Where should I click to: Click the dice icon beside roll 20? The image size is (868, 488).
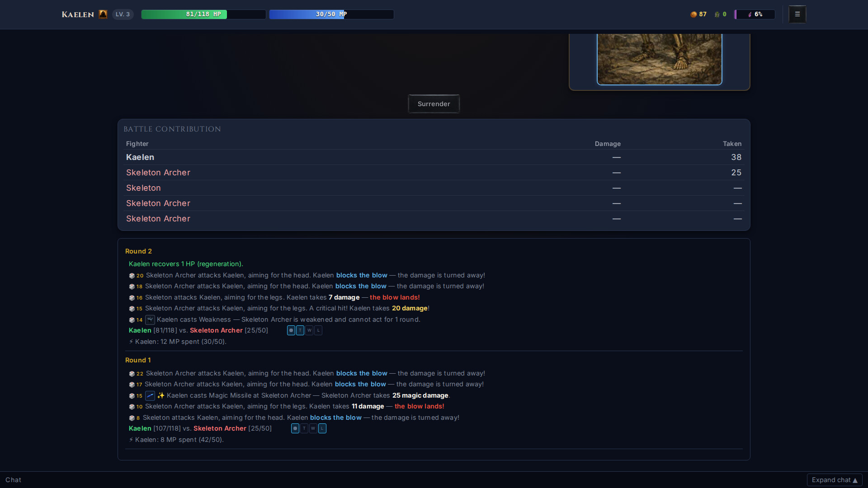point(132,276)
